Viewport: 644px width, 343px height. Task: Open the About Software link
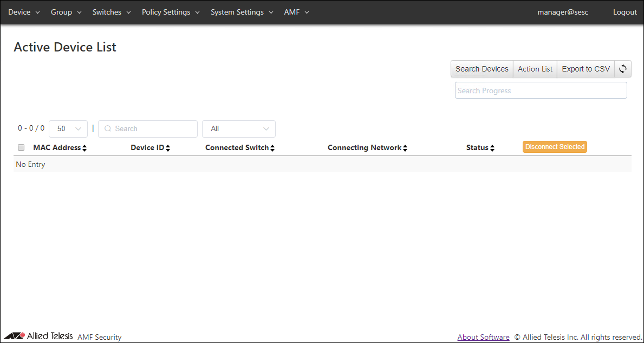[x=483, y=337]
